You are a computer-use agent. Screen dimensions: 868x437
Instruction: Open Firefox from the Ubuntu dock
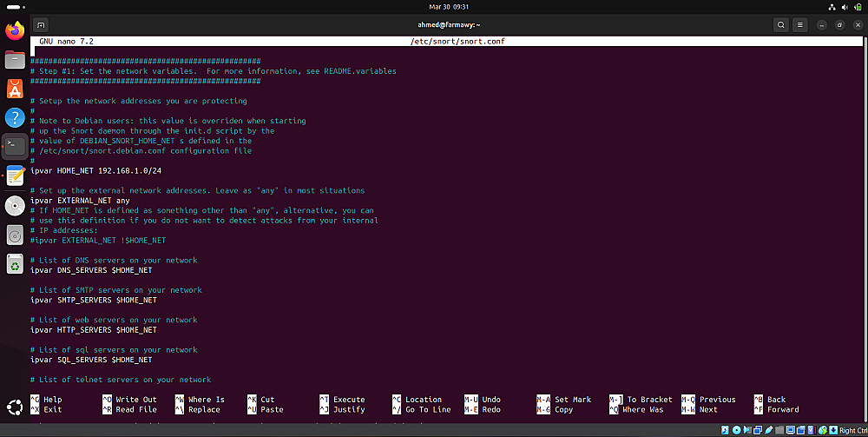coord(15,30)
